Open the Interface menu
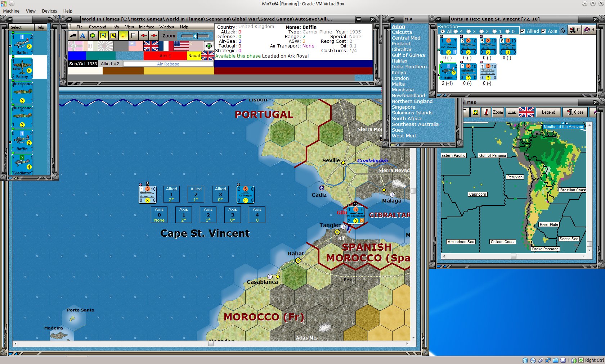This screenshot has width=605, height=364. (x=147, y=27)
